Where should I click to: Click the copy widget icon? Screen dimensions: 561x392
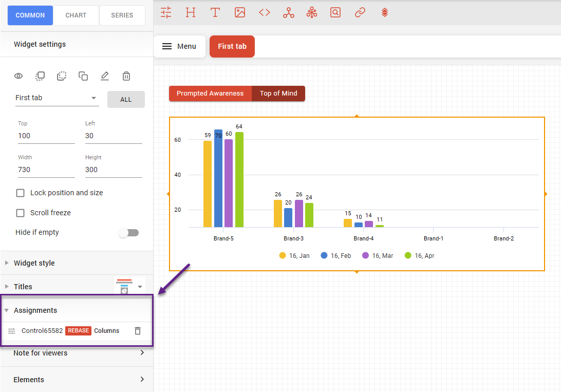click(83, 76)
